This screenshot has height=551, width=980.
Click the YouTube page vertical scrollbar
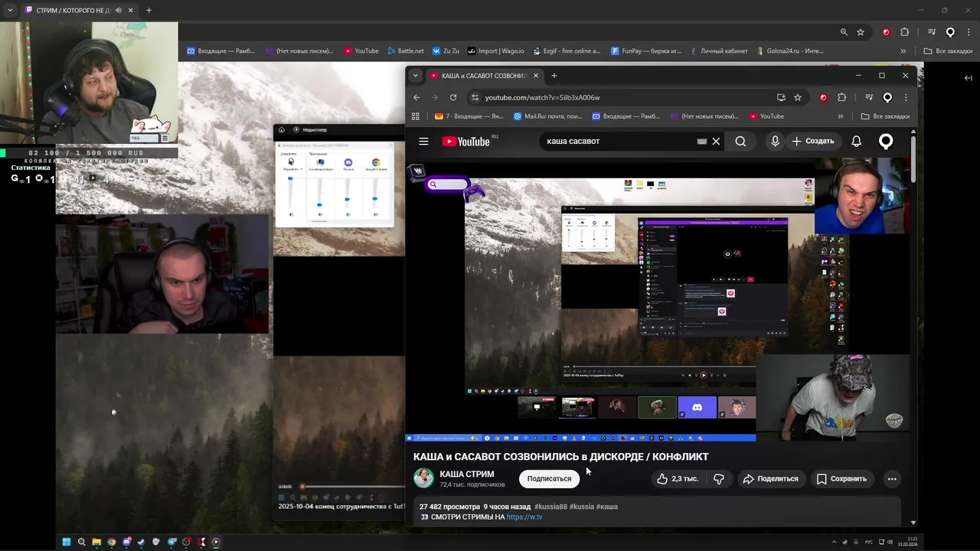tap(913, 329)
